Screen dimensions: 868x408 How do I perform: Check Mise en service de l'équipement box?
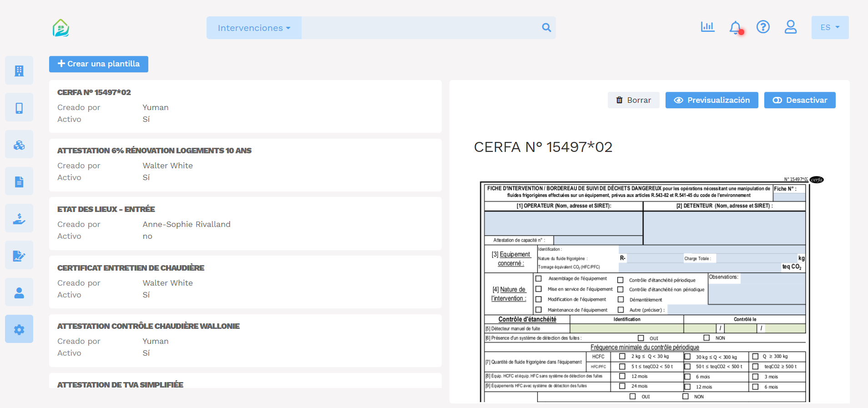click(x=539, y=289)
